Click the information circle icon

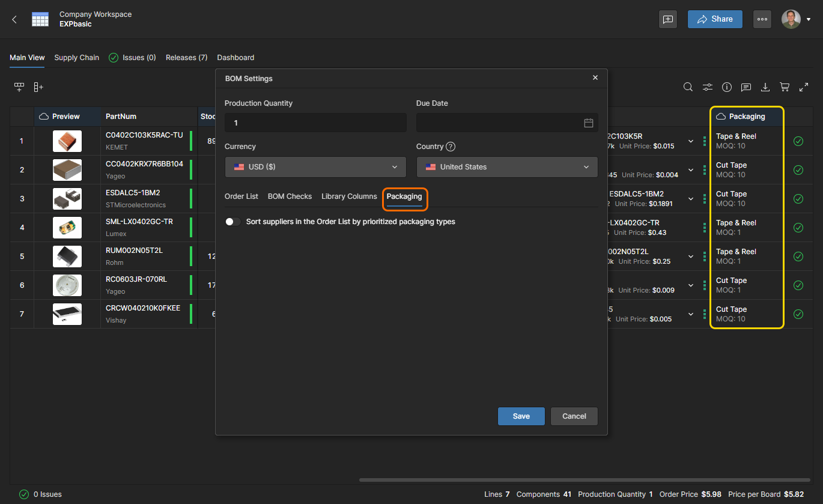(727, 87)
